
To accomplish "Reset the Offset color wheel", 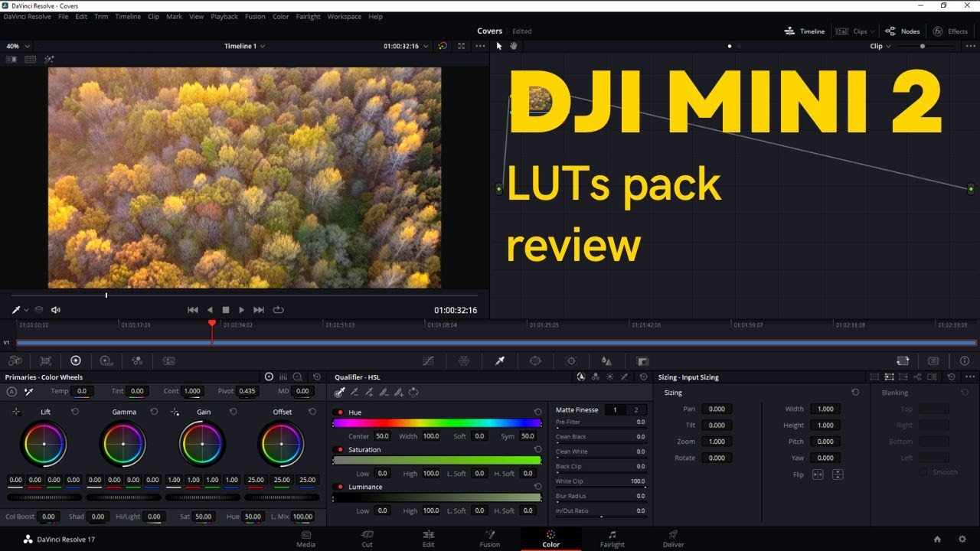I will pyautogui.click(x=312, y=412).
